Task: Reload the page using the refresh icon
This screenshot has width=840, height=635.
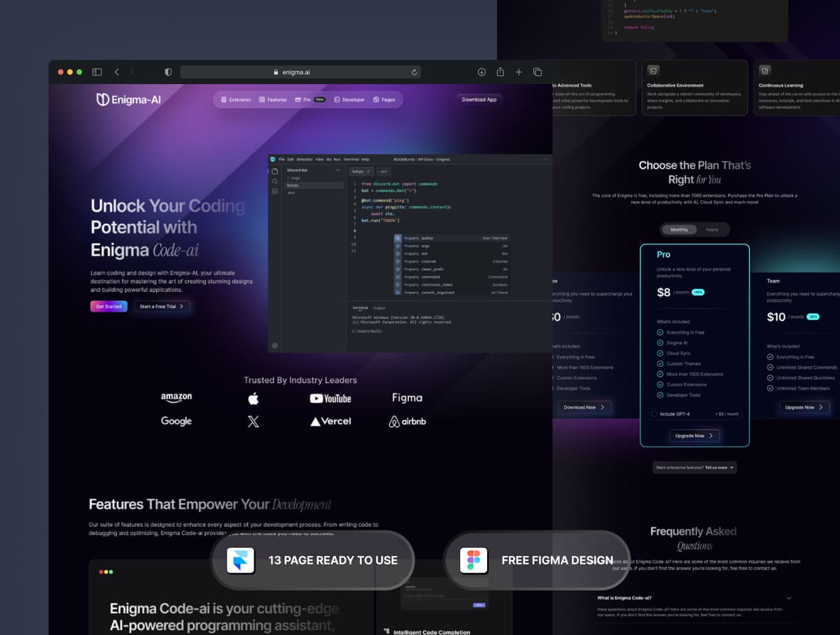Action: click(x=414, y=71)
